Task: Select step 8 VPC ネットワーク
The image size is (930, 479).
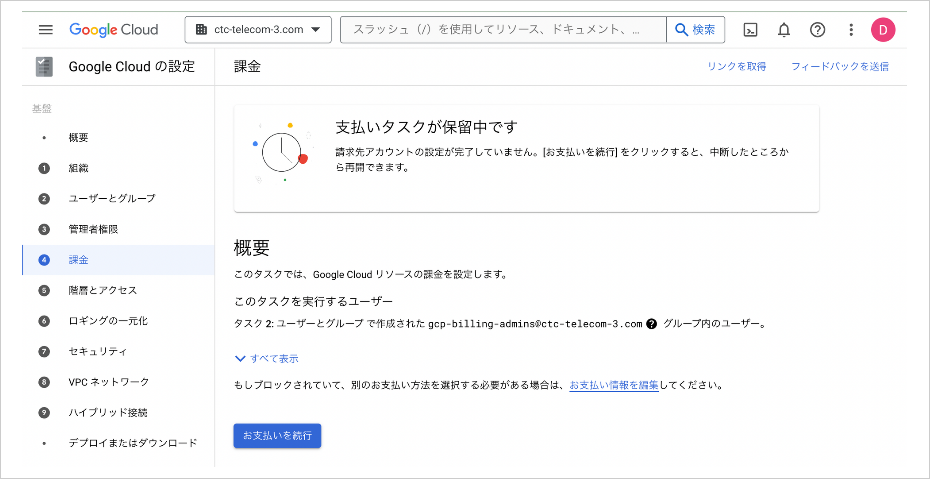Action: (x=119, y=382)
